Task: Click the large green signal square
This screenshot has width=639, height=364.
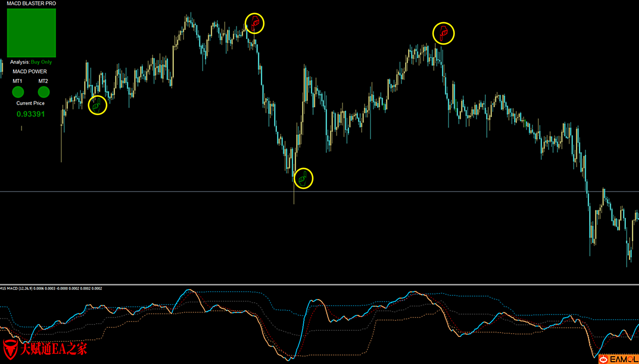Action: [x=31, y=33]
